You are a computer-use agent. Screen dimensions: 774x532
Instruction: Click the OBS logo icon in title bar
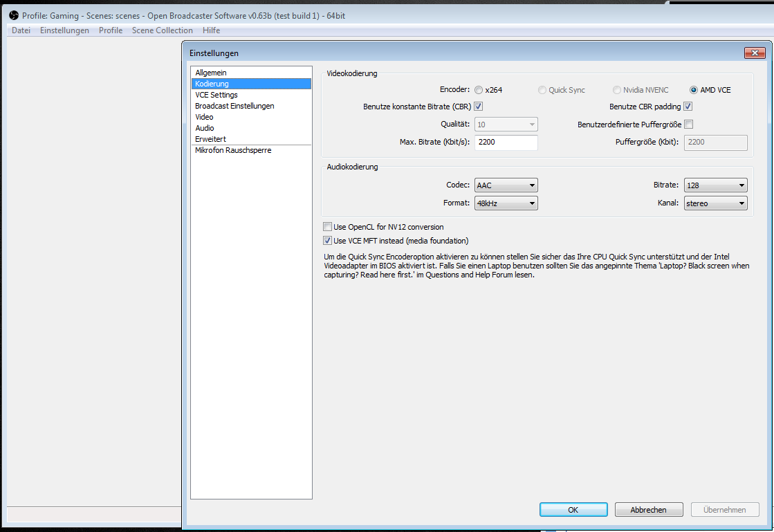click(x=14, y=16)
